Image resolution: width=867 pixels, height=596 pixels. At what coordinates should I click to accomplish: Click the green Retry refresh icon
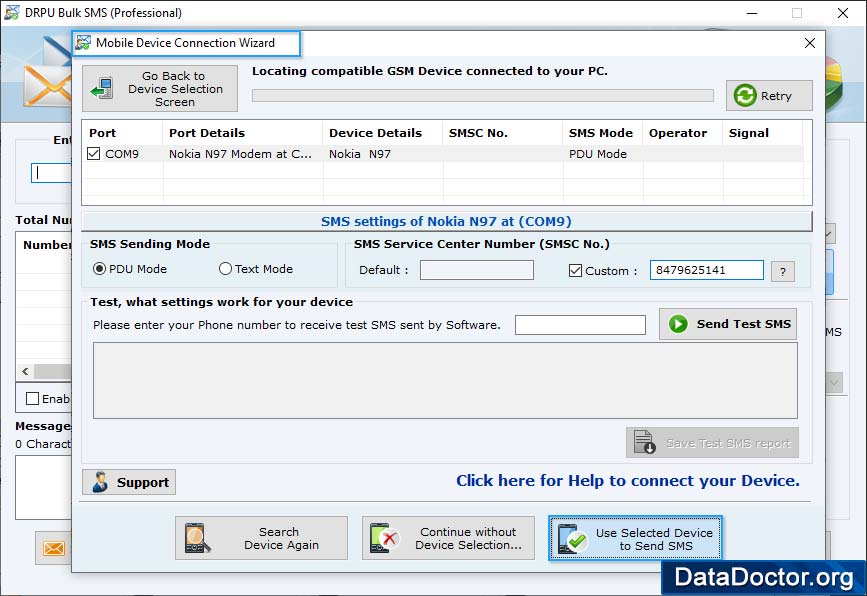tap(744, 96)
